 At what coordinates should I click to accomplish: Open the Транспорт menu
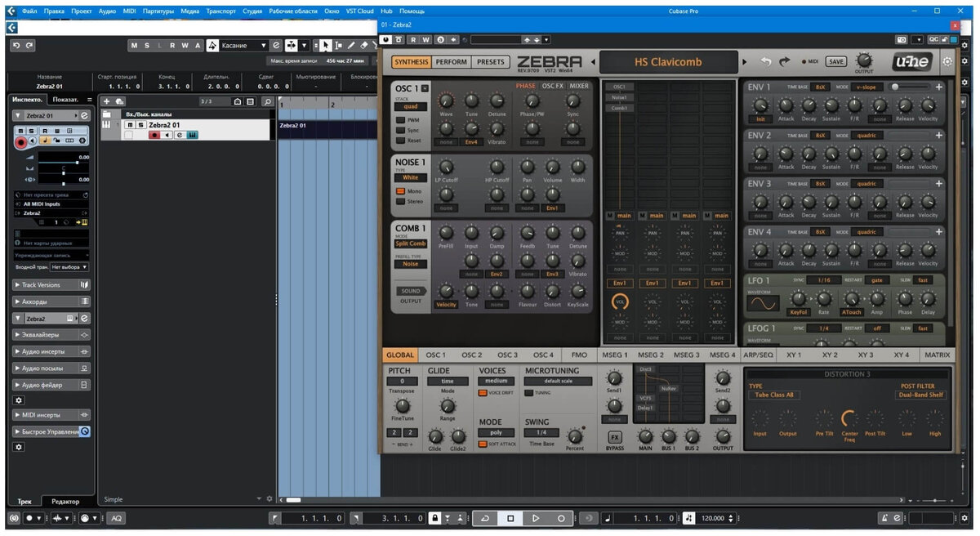point(221,11)
